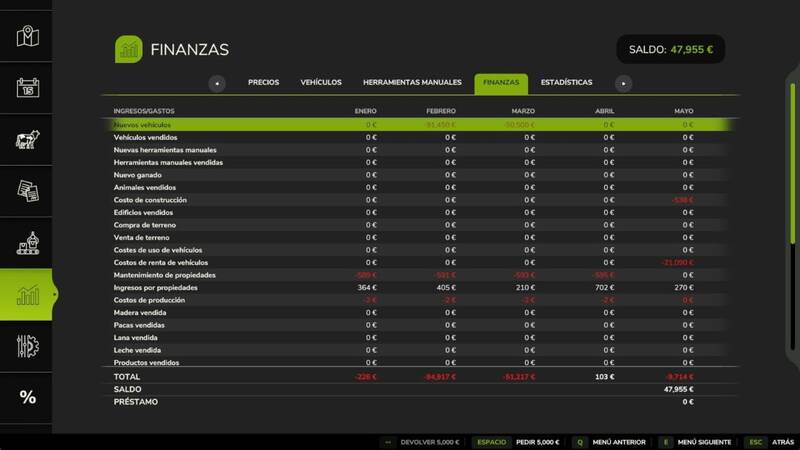Open the map icon in sidebar

pos(28,36)
